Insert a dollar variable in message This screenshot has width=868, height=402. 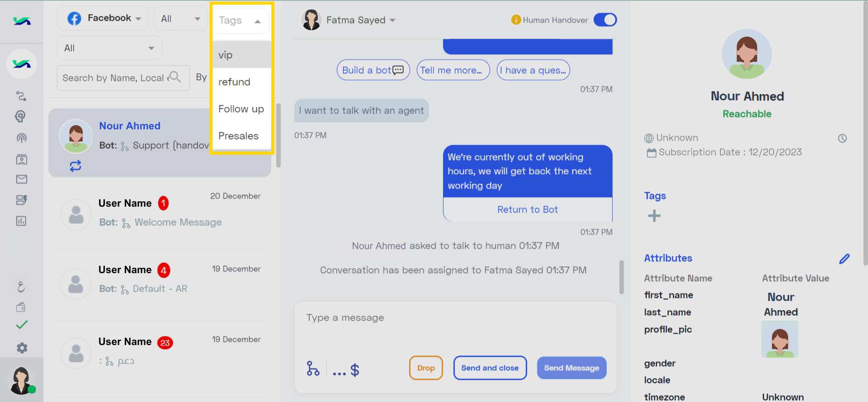355,370
